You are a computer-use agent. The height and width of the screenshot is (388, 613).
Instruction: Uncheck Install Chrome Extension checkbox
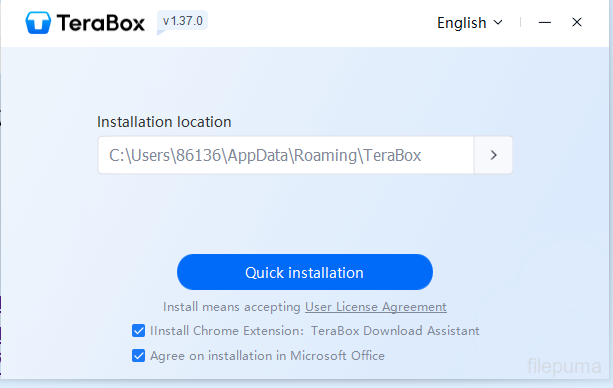tap(138, 331)
